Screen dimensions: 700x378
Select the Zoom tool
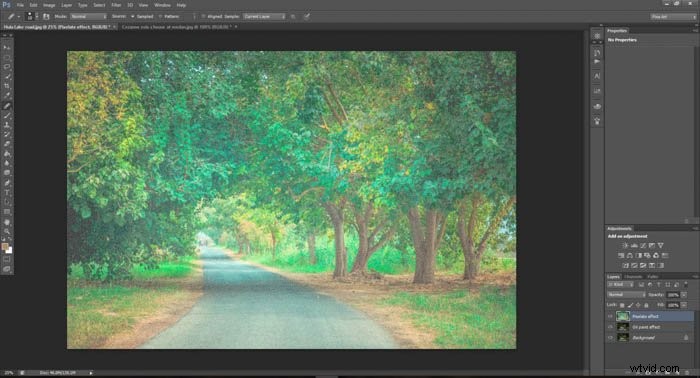pyautogui.click(x=7, y=232)
